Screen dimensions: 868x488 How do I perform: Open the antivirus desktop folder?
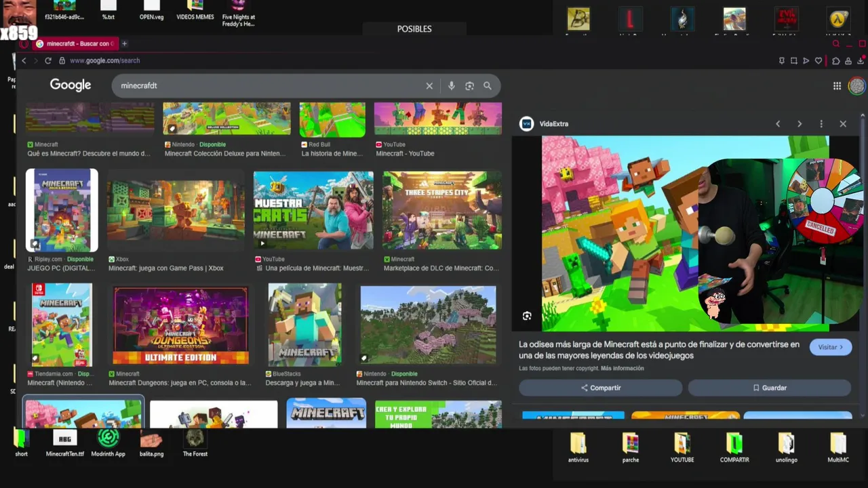pyautogui.click(x=578, y=448)
